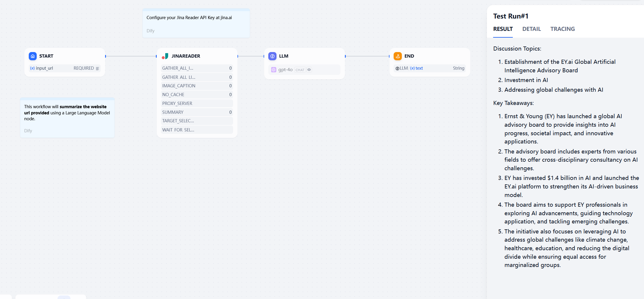
Task: Click the workflow summary description note
Action: (67, 118)
